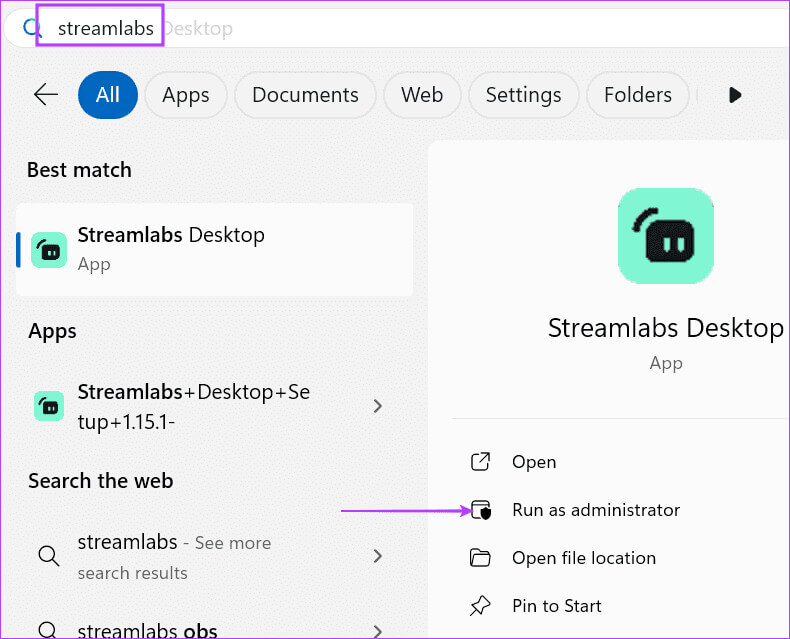Screen dimensions: 790x639
Task: Expand the Streamlabs+Desktop+Setup result chevron
Action: tap(377, 406)
